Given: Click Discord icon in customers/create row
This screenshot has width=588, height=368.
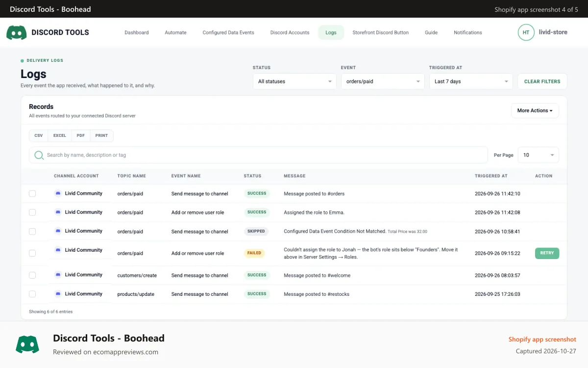Looking at the screenshot, I should click(58, 275).
